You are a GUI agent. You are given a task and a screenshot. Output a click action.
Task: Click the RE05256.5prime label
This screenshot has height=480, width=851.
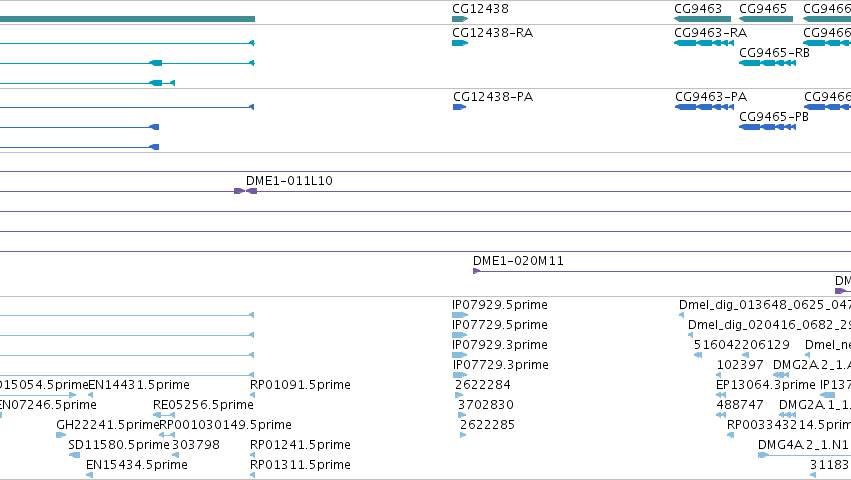(x=203, y=405)
